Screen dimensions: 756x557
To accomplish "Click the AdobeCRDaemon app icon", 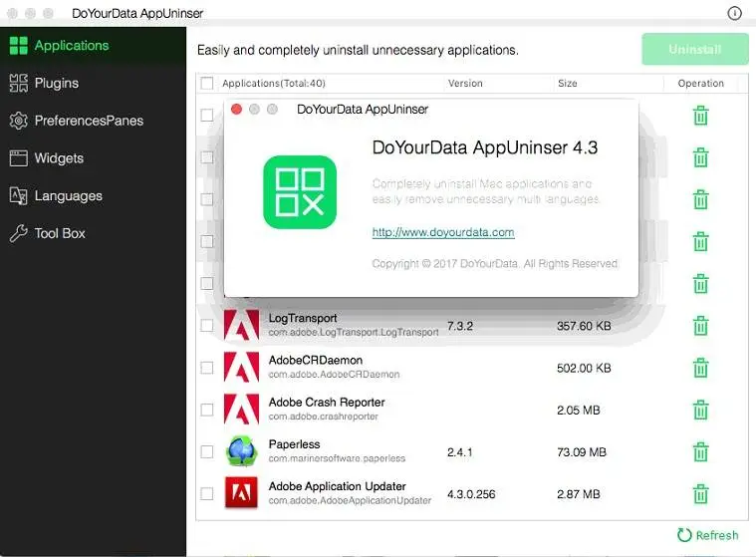I will [242, 368].
